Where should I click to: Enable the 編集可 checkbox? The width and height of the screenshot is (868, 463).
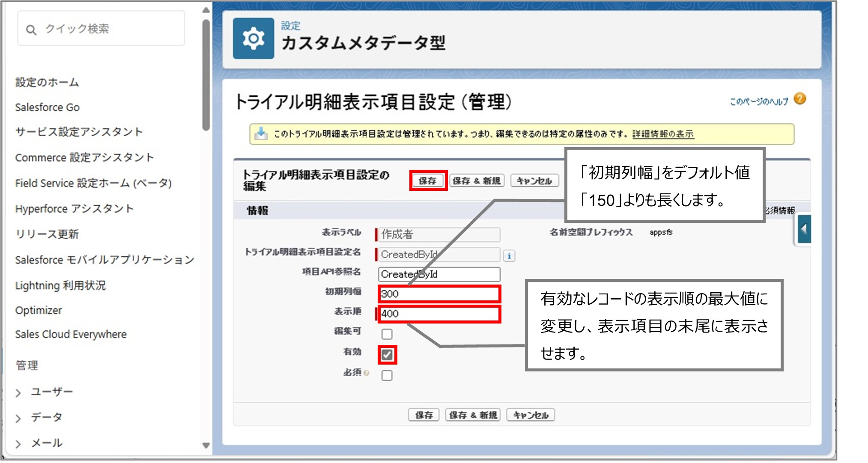(387, 333)
